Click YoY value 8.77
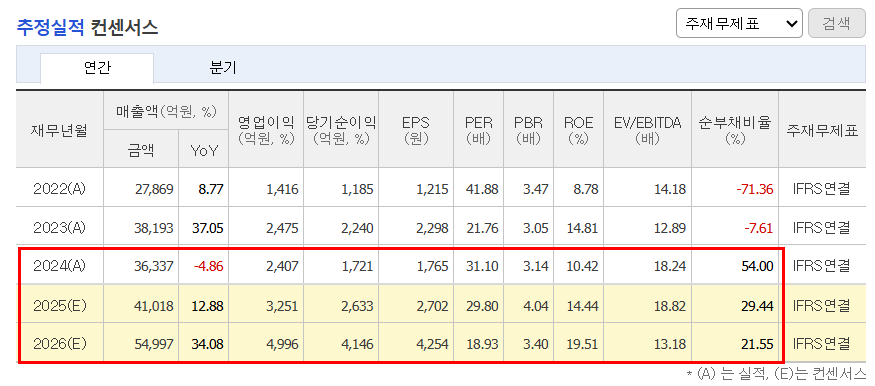875x386 pixels. (x=211, y=190)
